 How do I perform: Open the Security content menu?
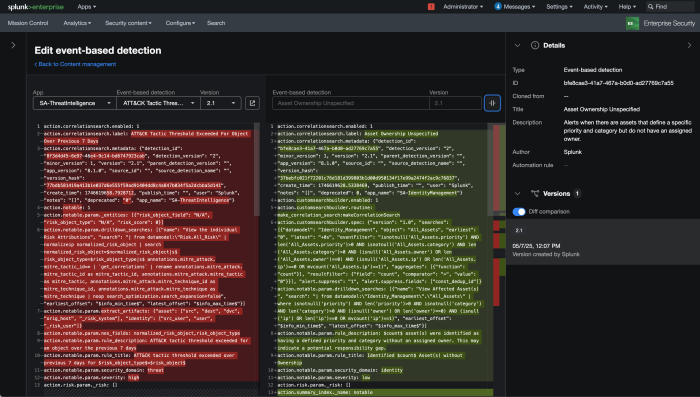128,23
